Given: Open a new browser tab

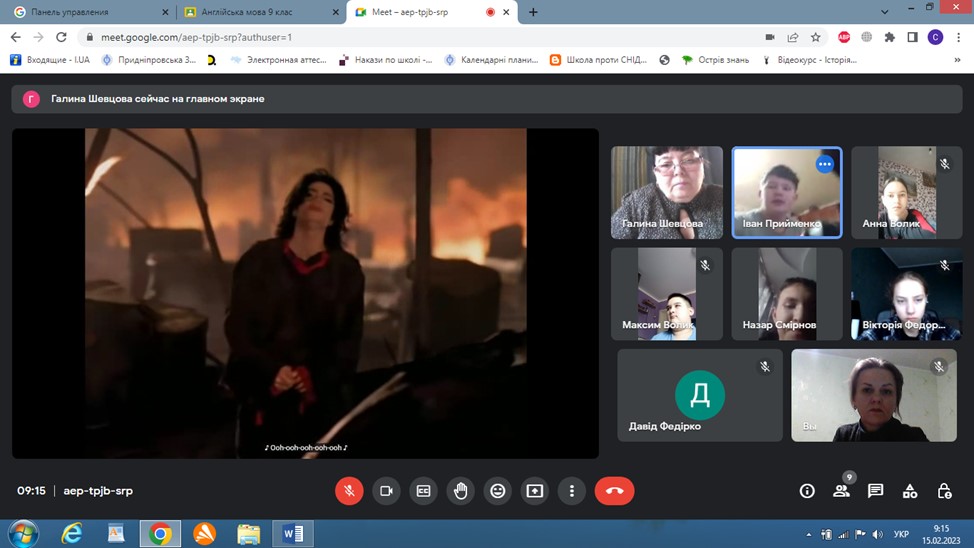Looking at the screenshot, I should point(533,12).
